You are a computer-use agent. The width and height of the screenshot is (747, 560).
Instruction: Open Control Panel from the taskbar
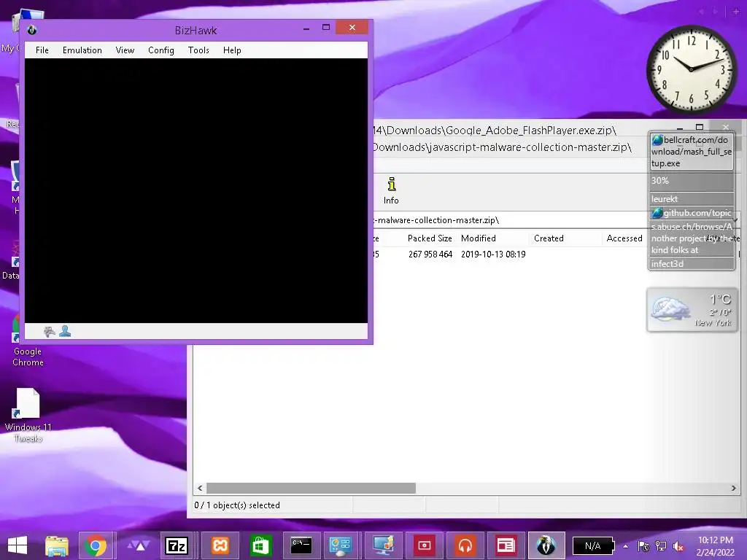(341, 545)
